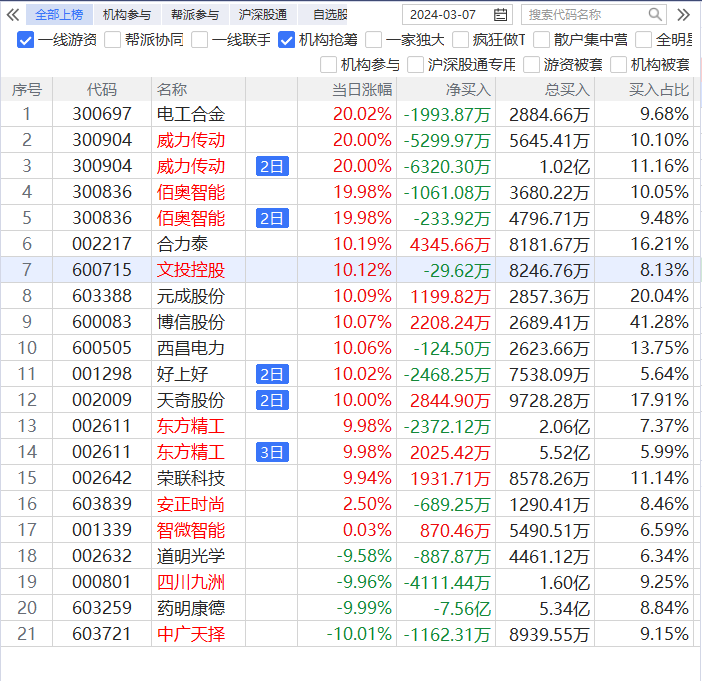Screen dimensions: 702x681
Task: Sort by the 当日涨幅 column header
Action: (347, 90)
